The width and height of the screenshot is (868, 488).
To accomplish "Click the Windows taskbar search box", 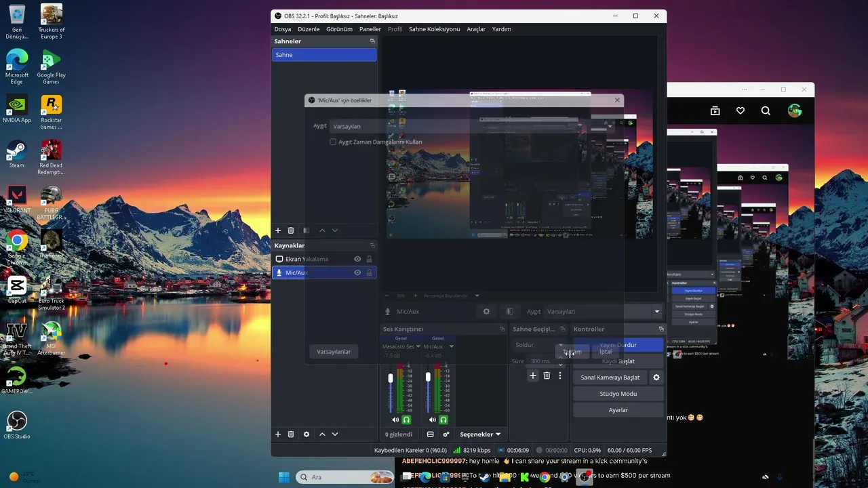I will tap(345, 477).
